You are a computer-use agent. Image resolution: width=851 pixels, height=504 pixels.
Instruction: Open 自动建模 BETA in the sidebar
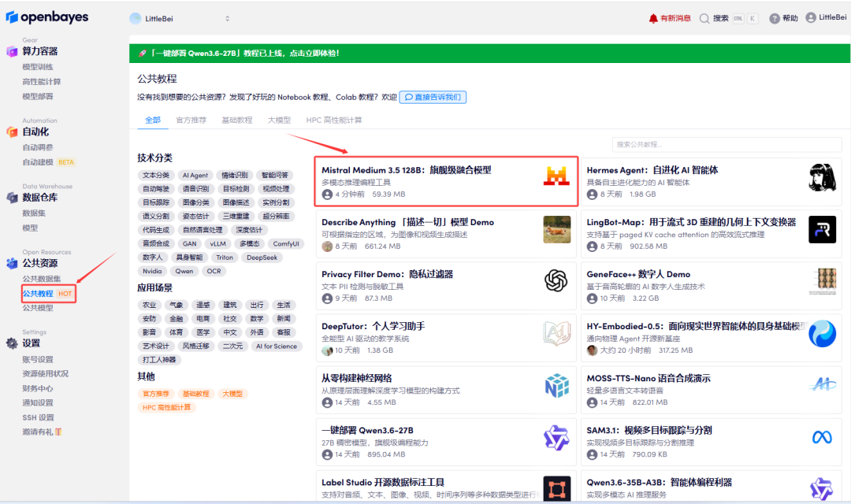[48, 161]
